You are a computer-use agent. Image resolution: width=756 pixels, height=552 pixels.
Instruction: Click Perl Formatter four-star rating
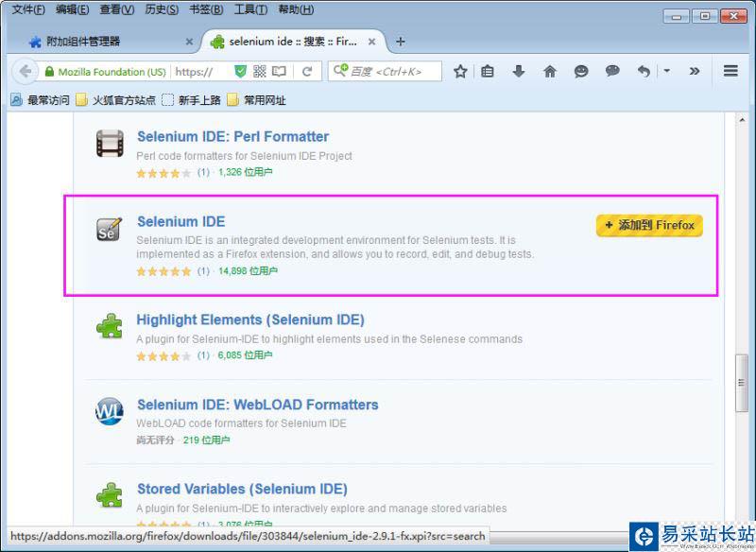163,173
